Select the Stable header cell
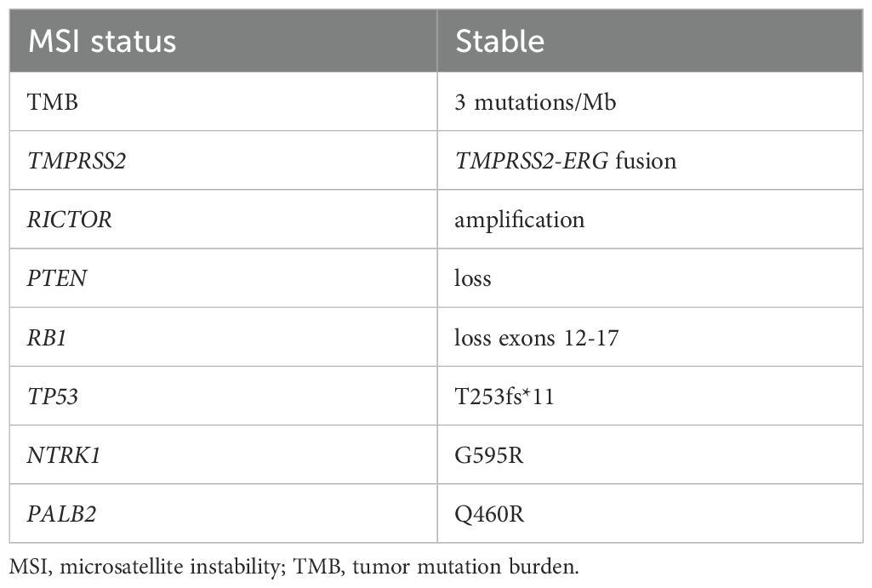This screenshot has height=588, width=872. (500, 42)
